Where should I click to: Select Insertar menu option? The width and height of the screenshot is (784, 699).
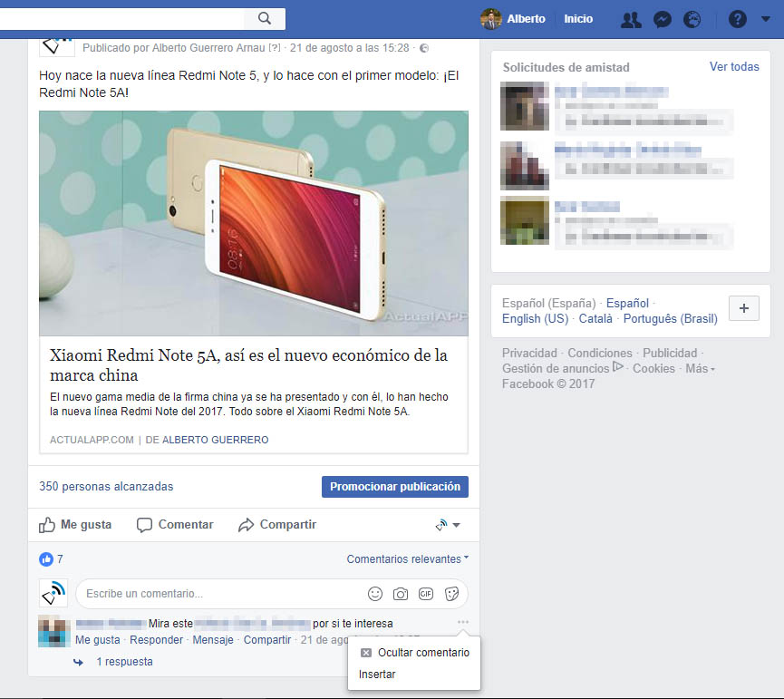pyautogui.click(x=377, y=675)
